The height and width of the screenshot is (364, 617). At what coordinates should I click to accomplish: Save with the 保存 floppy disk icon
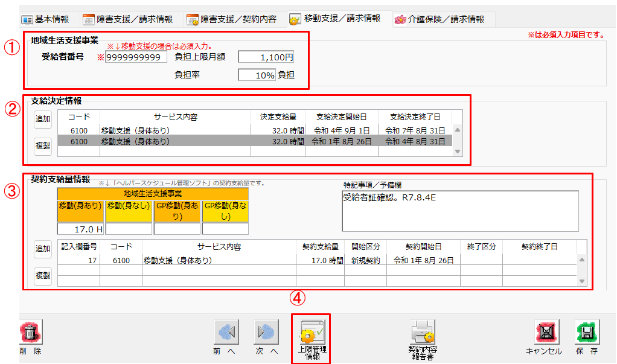pos(586,333)
